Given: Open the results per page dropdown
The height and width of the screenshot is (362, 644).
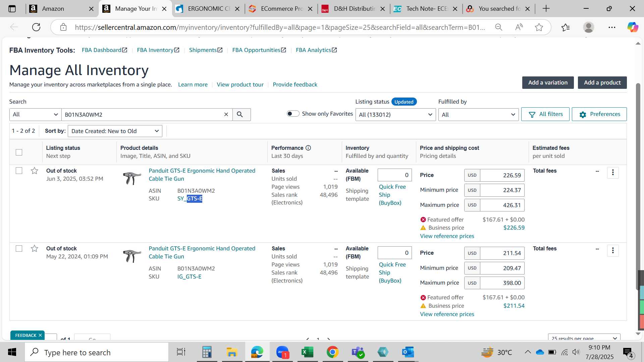Looking at the screenshot, I should point(584,338).
